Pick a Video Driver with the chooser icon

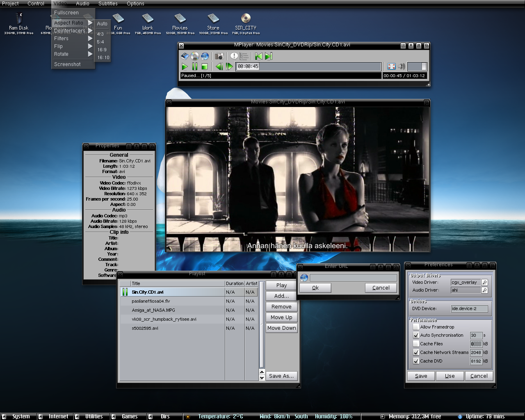(x=484, y=282)
